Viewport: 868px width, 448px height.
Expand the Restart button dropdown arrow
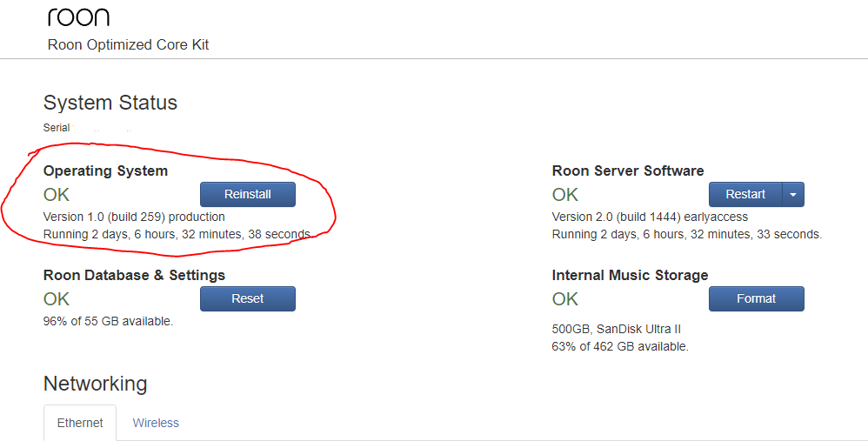[793, 194]
